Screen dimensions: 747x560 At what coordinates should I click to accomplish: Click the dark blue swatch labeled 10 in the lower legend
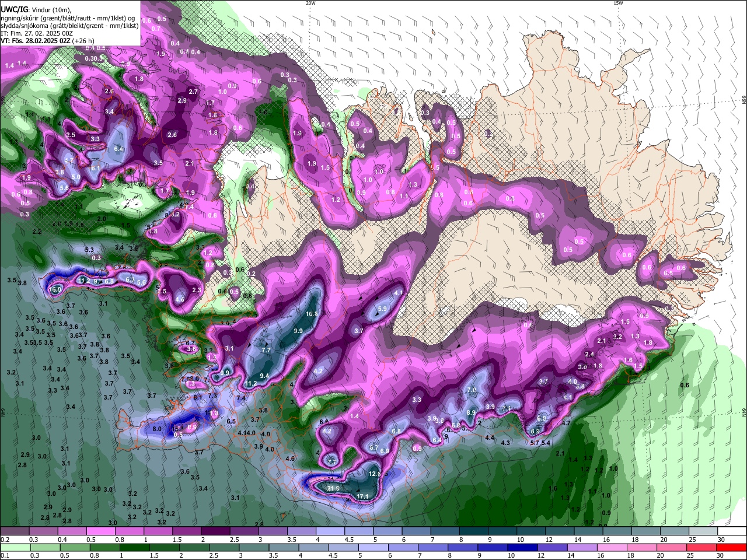tap(522, 547)
